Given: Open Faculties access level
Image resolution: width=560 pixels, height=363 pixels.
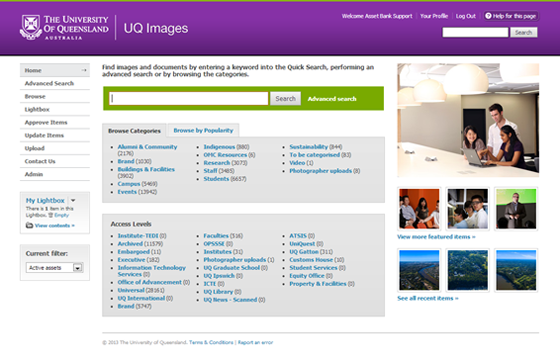Looking at the screenshot, I should click(216, 236).
